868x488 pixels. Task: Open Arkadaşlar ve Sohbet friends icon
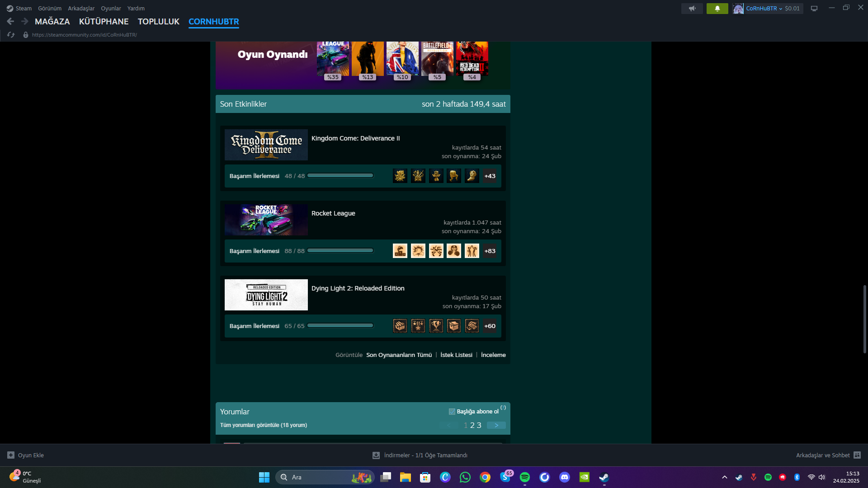[857, 455]
